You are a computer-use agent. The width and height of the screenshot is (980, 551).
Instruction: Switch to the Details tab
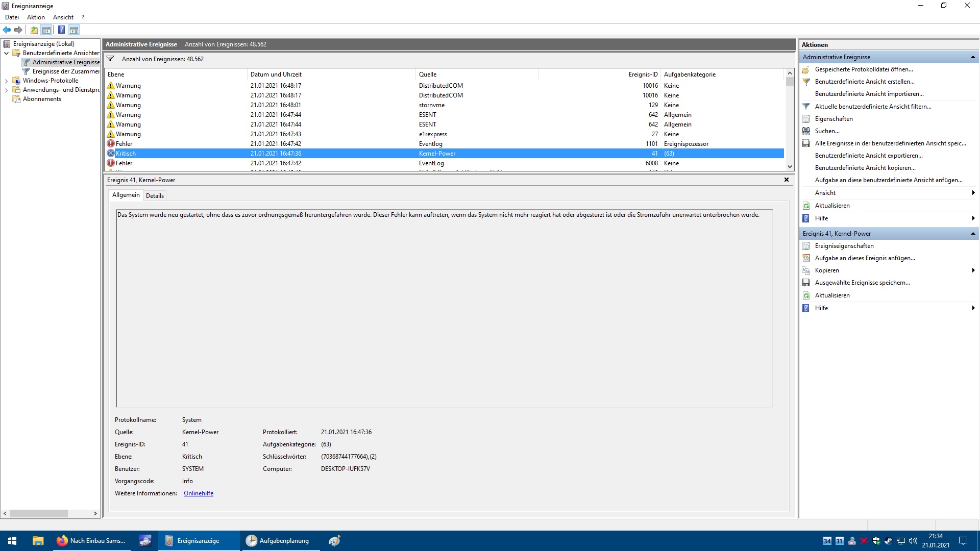(x=155, y=196)
